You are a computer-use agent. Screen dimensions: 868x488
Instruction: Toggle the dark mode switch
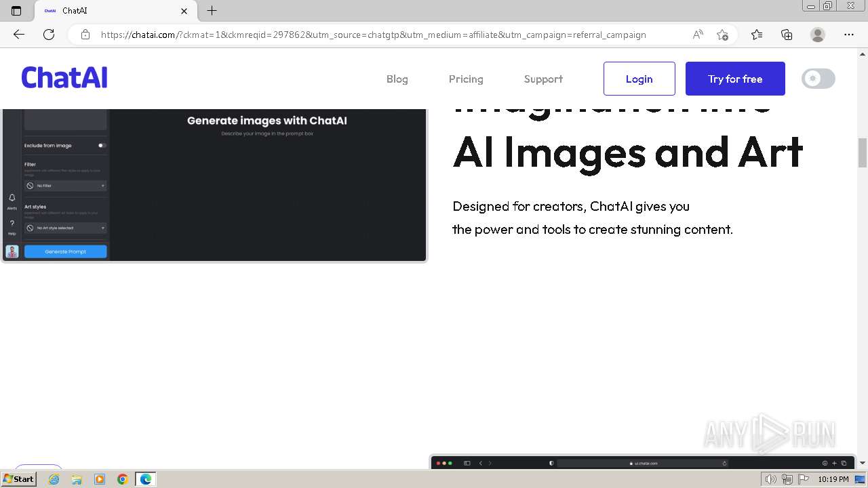[818, 79]
